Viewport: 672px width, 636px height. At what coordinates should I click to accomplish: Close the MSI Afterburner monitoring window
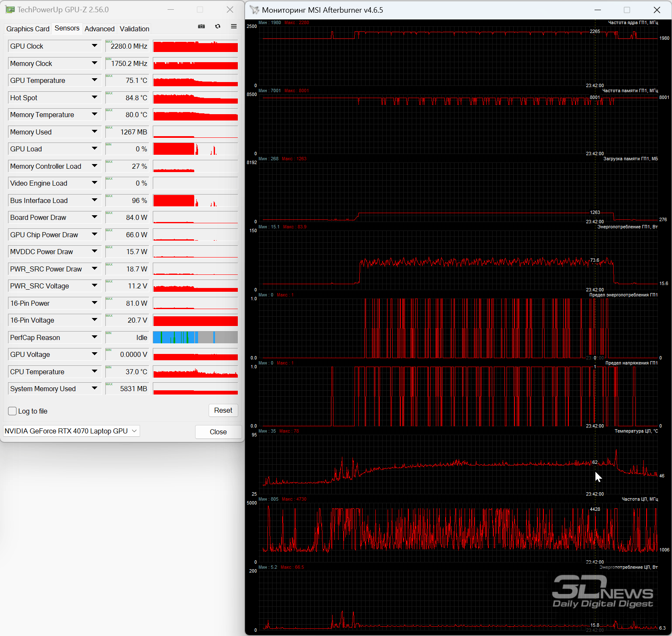(x=657, y=10)
